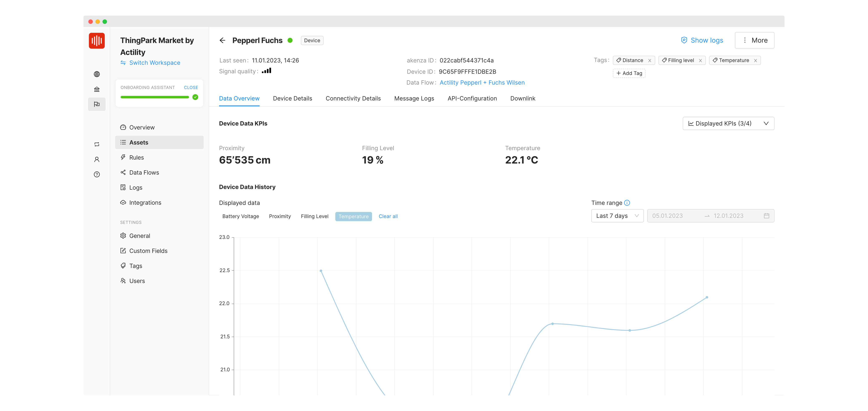The image size is (868, 411).
Task: Open Custom Fields settings
Action: [x=159, y=251]
